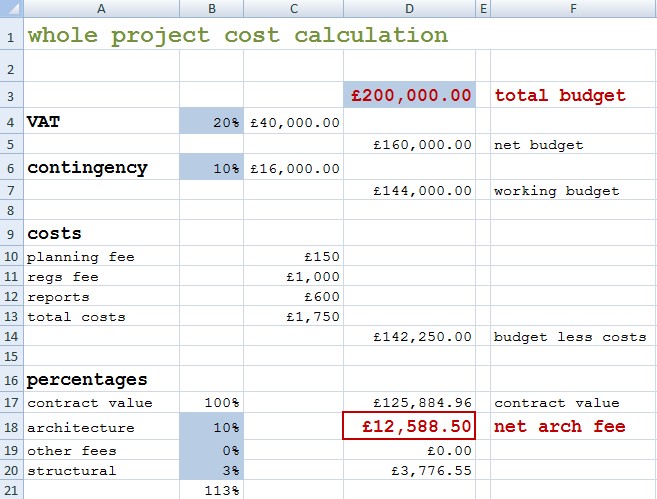The width and height of the screenshot is (657, 499).
Task: Click the 'architecture' label cell
Action: 101,427
